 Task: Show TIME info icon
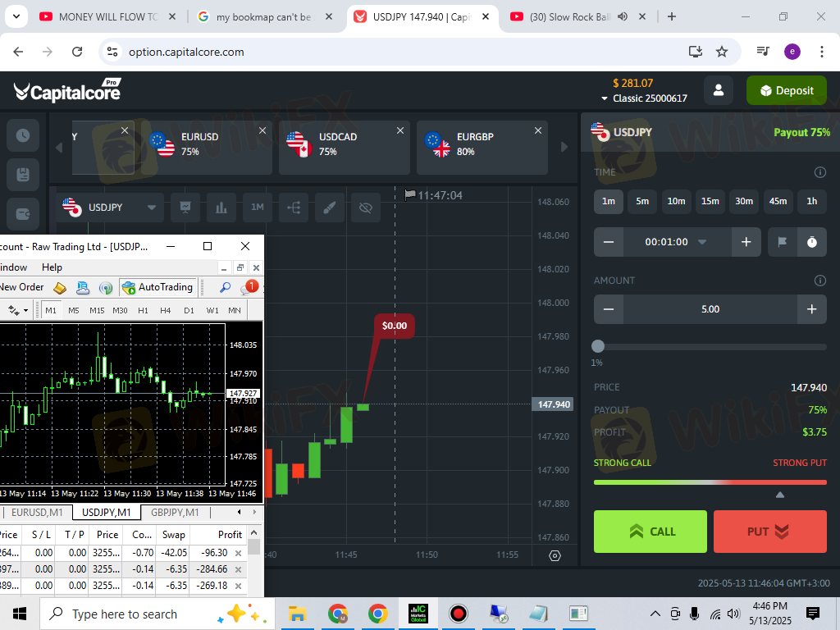coord(819,172)
